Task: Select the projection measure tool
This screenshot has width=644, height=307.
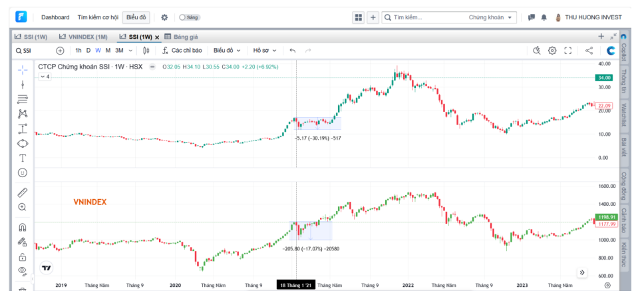Action: 23,129
